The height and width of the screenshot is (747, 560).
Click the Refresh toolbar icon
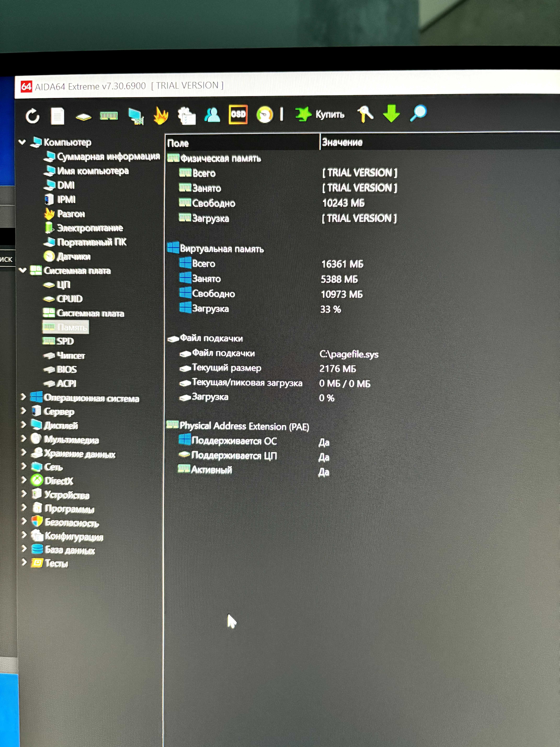(x=32, y=116)
